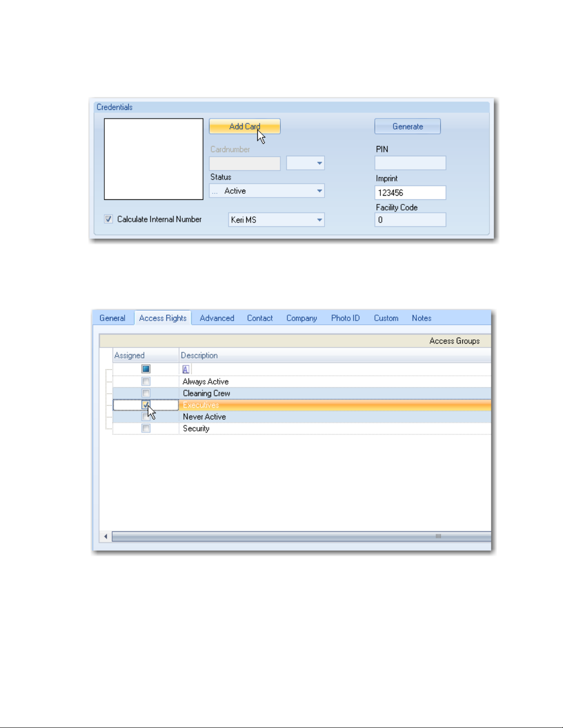Click the horizontal scrollbar thumb
The height and width of the screenshot is (728, 563).
pos(301,536)
